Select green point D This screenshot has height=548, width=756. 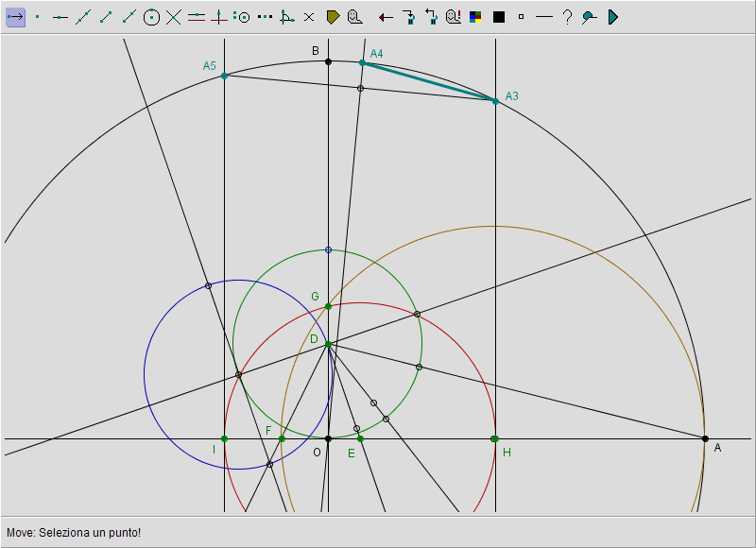[x=328, y=344]
